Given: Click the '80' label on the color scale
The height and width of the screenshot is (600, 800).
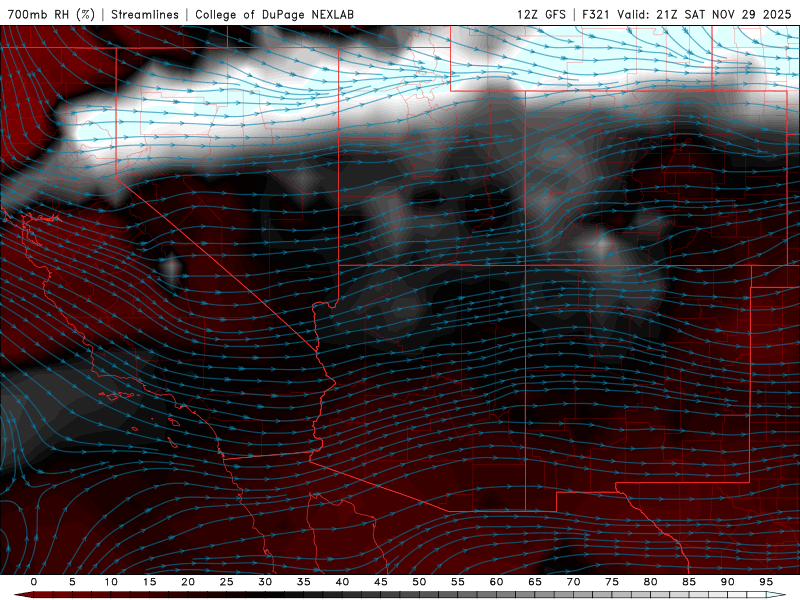Looking at the screenshot, I should (650, 582).
